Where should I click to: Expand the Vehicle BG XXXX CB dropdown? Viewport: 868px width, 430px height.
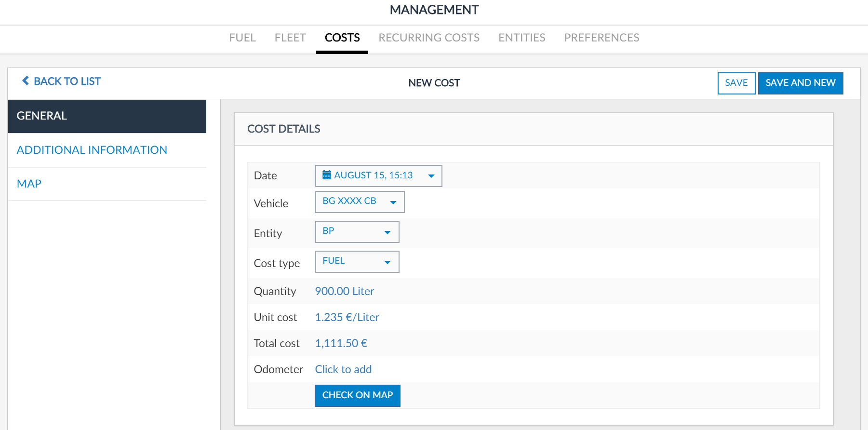[360, 202]
